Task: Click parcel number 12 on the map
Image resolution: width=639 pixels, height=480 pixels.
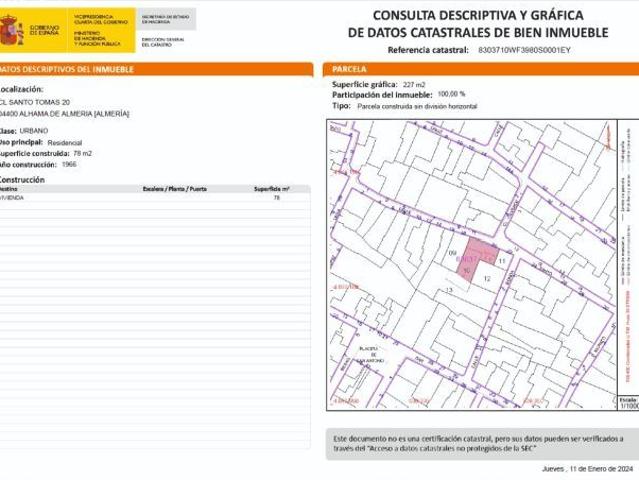Action: tap(487, 279)
